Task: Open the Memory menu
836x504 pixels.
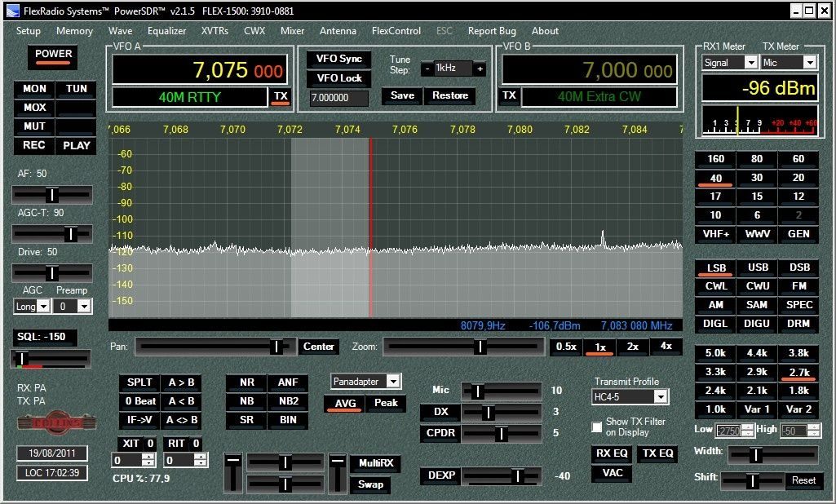Action: tap(74, 31)
